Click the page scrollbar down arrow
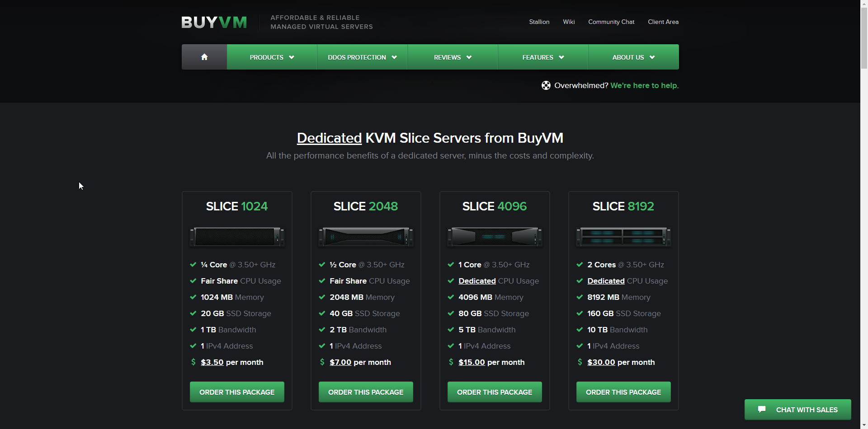The height and width of the screenshot is (429, 868). click(864, 425)
